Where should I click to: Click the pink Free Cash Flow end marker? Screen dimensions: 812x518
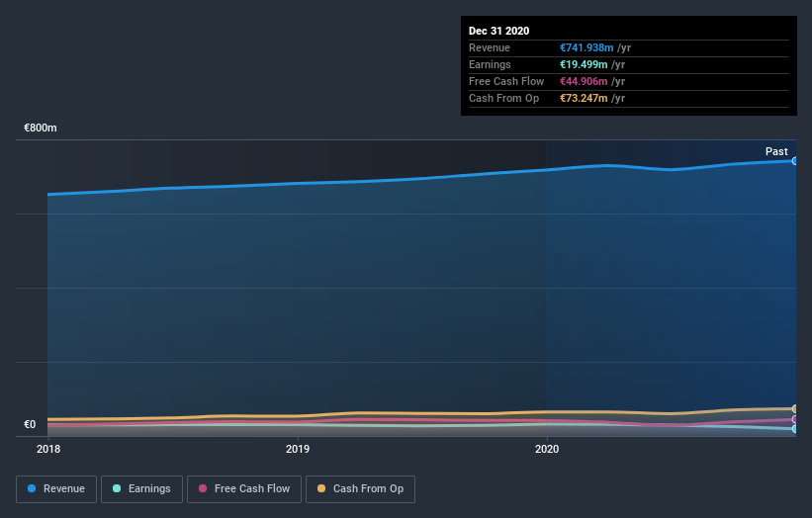(794, 419)
